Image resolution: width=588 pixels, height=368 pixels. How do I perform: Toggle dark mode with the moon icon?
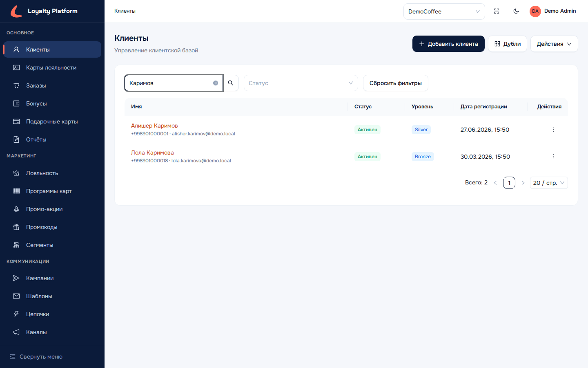click(516, 11)
